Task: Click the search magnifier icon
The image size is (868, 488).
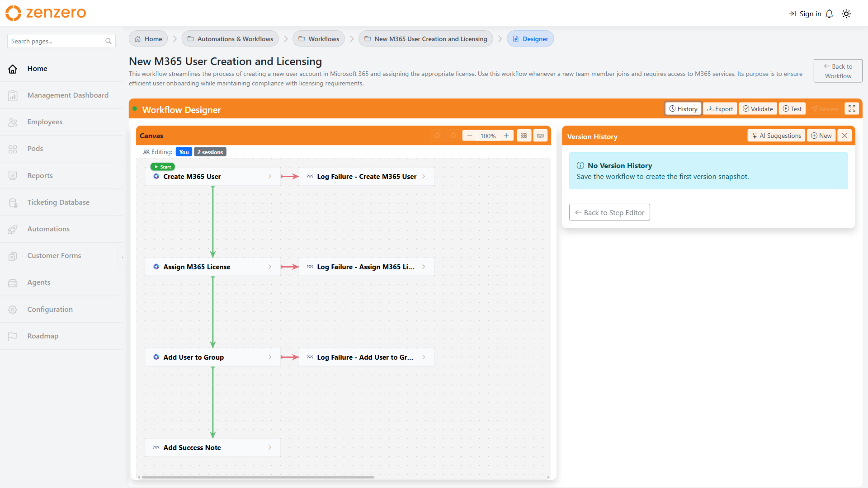Action: [x=108, y=41]
